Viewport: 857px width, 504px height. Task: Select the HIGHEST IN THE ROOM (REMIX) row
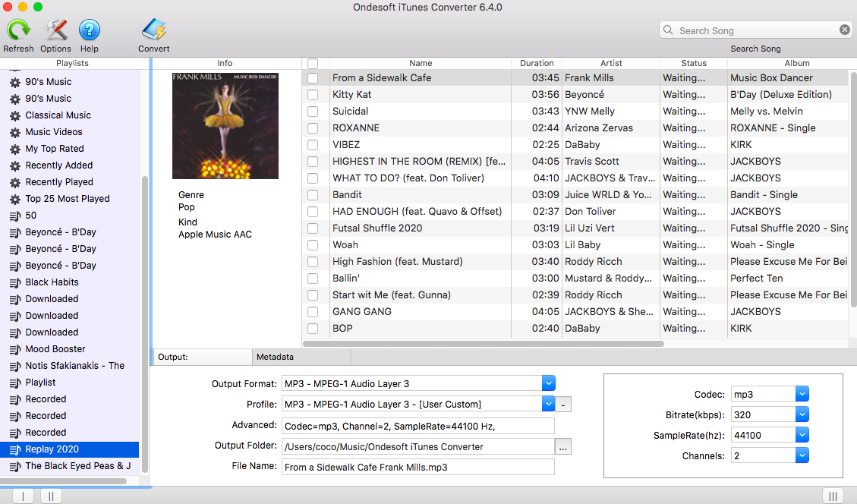click(x=575, y=161)
